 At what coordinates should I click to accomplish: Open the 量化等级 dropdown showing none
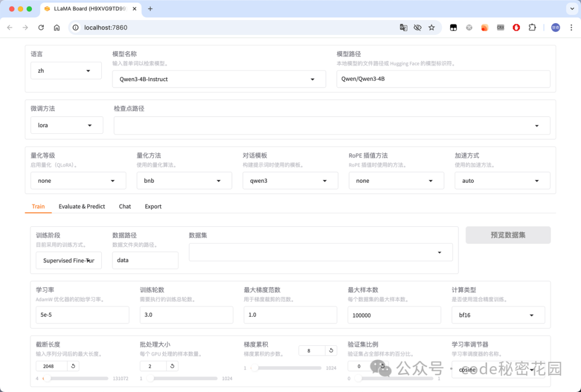78,181
